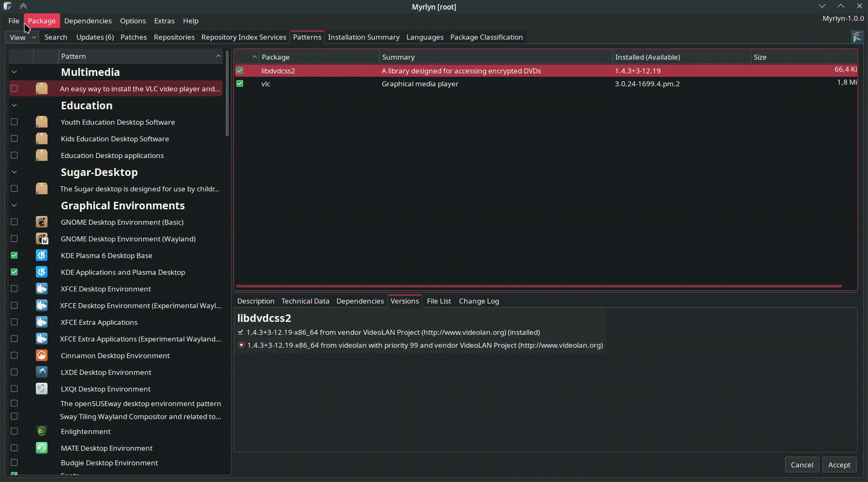
Task: Click the XFCE Extra Applications icon
Action: 42,322
